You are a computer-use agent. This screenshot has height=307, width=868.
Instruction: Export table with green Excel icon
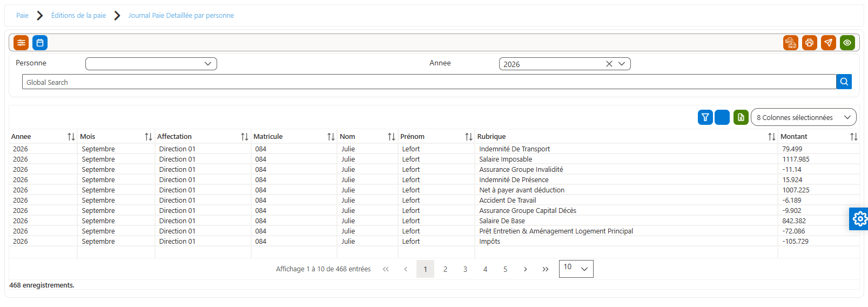point(741,117)
